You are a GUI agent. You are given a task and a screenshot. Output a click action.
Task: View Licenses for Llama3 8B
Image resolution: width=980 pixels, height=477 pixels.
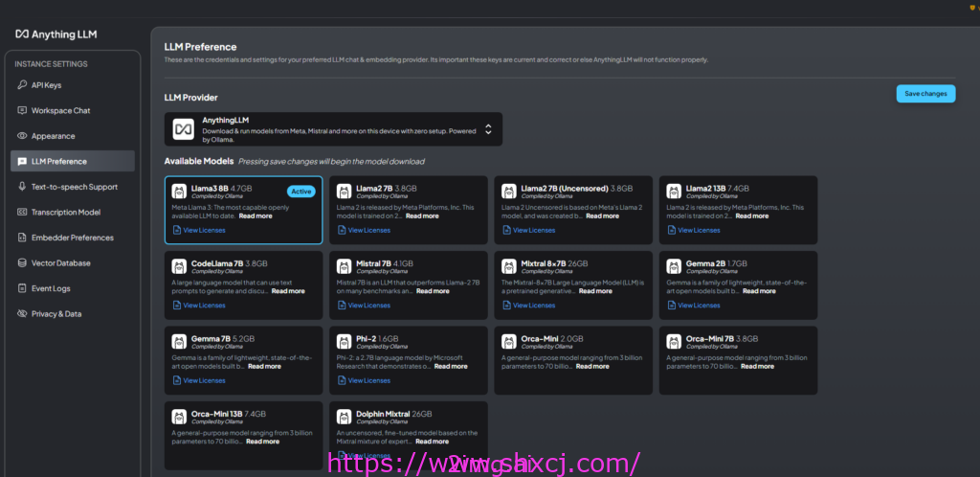coord(199,230)
